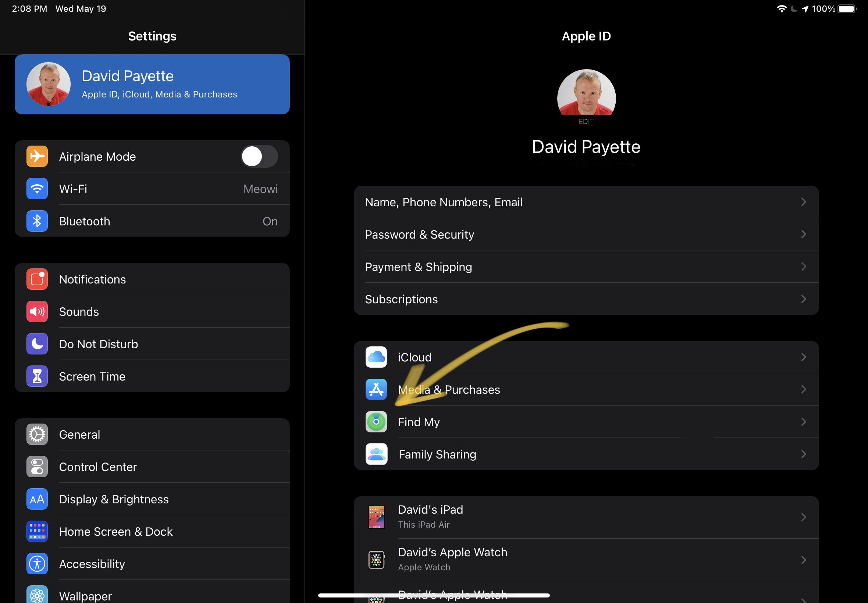Tap the Bluetooth icon in sidebar

(x=37, y=221)
